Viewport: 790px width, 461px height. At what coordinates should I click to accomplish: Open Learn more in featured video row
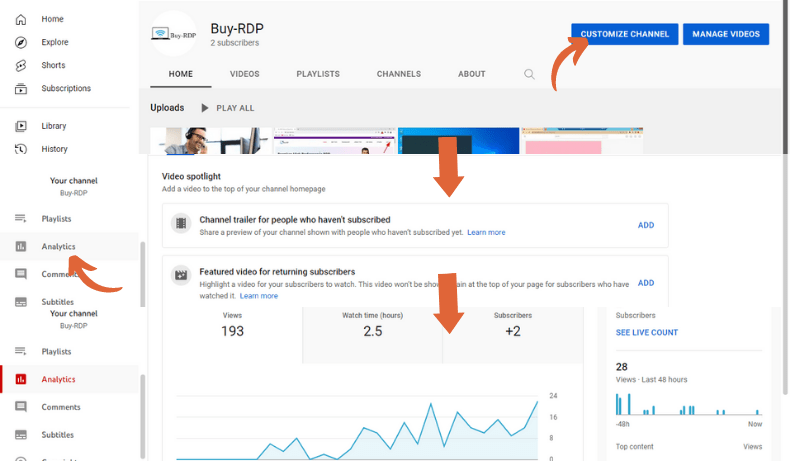click(258, 296)
